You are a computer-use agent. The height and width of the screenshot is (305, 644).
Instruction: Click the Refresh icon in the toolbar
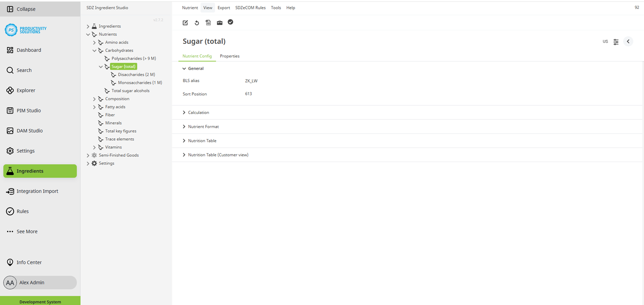pos(196,23)
